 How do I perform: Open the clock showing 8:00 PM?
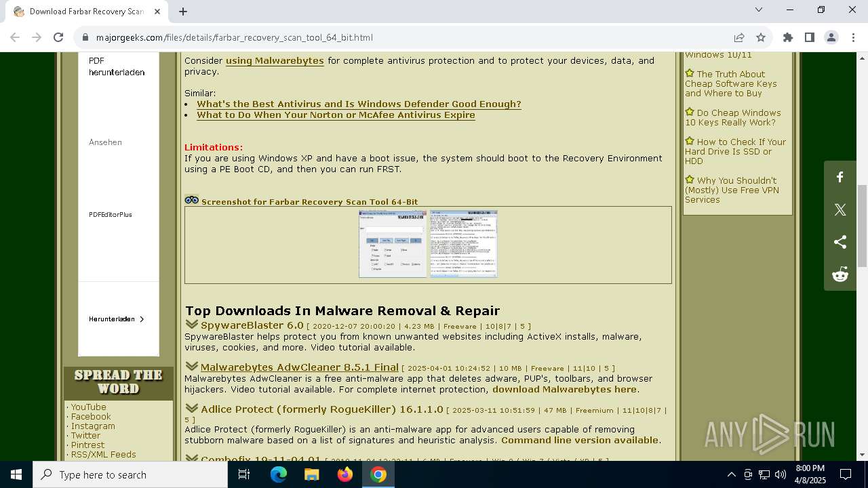click(810, 474)
